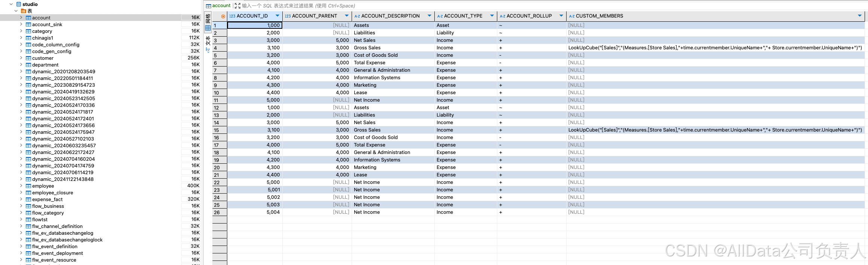Screen dimensions: 868x265
Task: Click the table icon beside flow_business
Action: point(28,206)
